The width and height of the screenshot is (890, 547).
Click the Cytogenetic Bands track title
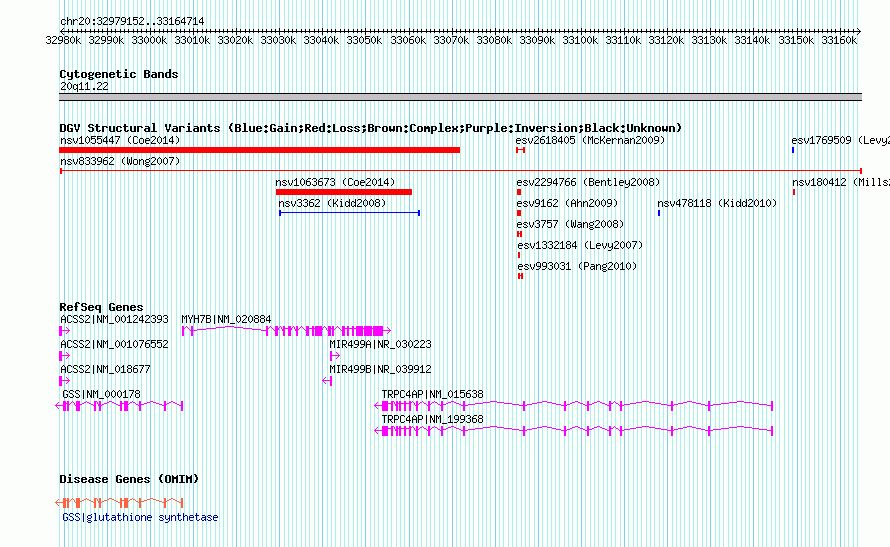(x=119, y=74)
